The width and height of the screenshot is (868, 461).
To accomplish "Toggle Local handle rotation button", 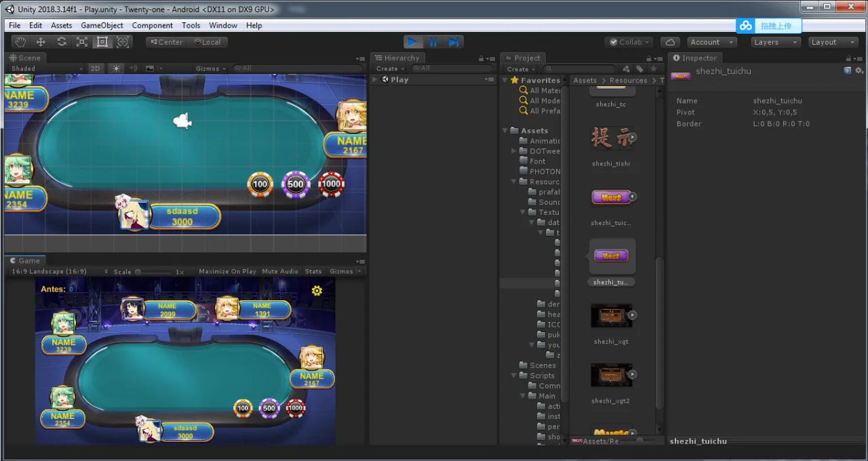I will (207, 42).
